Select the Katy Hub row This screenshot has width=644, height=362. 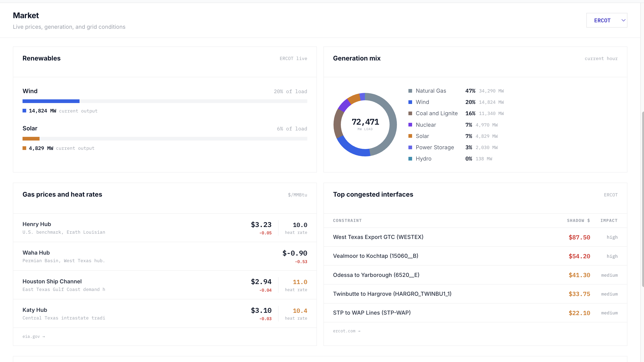click(x=165, y=313)
